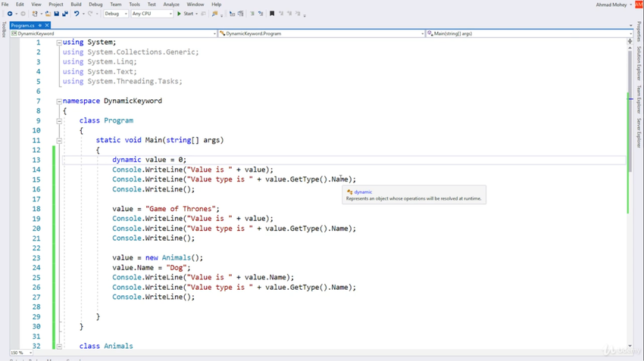Click the decrease indent toolbar icon
The image size is (644, 361).
[x=232, y=14]
